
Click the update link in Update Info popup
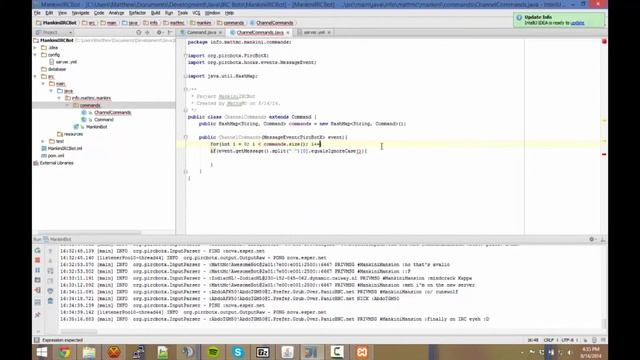pyautogui.click(x=578, y=23)
